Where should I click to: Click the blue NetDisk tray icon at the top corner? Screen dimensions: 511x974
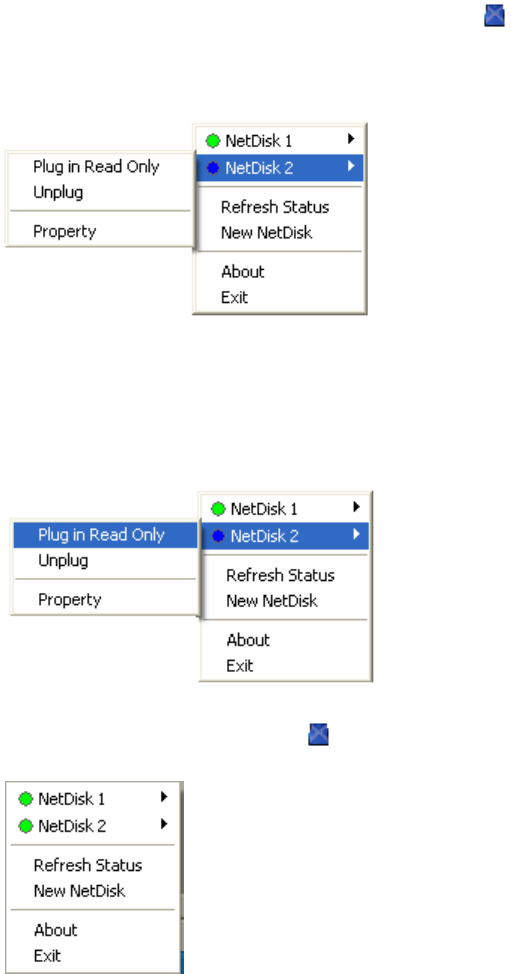coord(494,16)
